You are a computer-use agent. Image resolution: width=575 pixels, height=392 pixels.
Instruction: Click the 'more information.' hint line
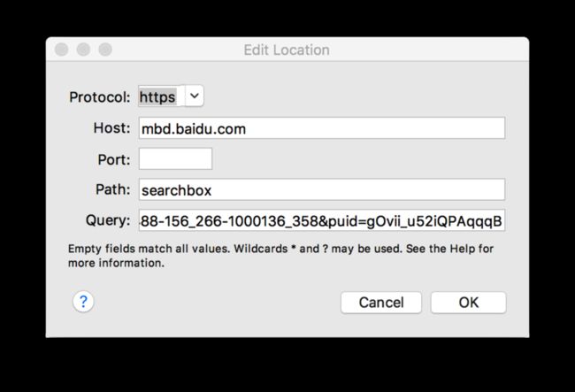[x=116, y=263]
